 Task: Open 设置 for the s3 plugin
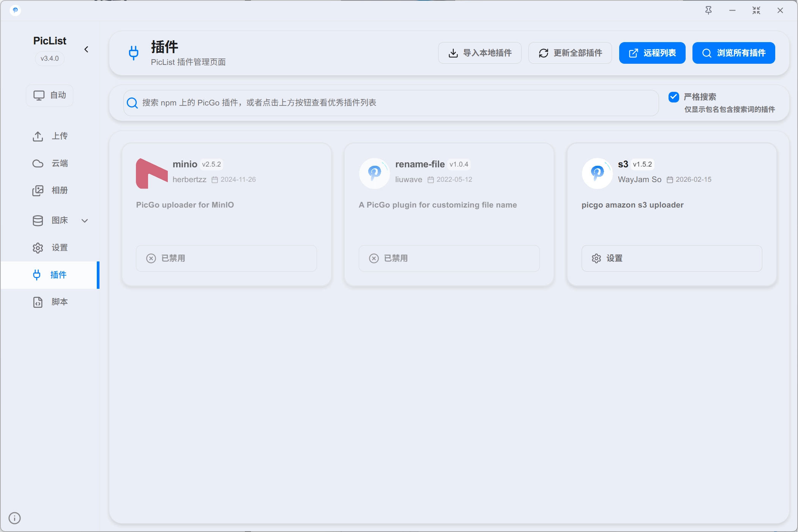(672, 258)
